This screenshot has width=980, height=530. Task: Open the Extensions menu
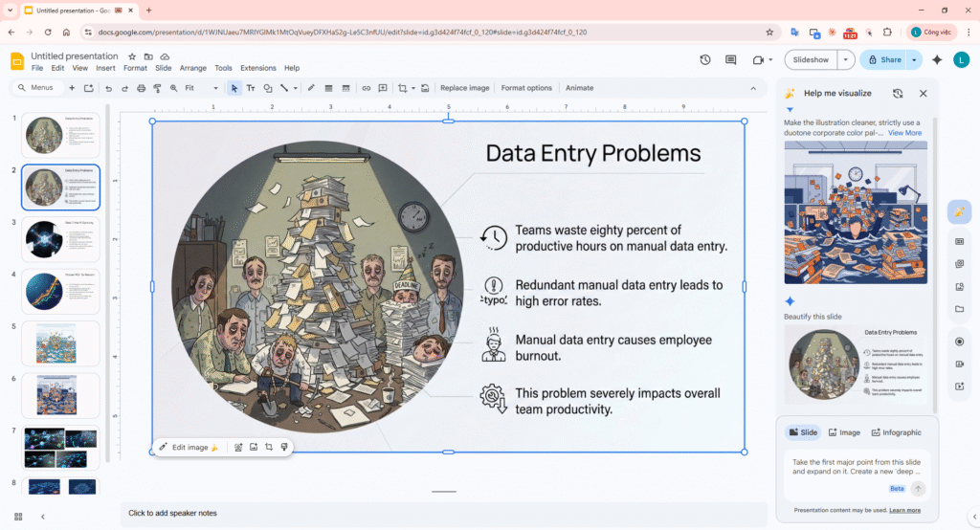coord(257,68)
